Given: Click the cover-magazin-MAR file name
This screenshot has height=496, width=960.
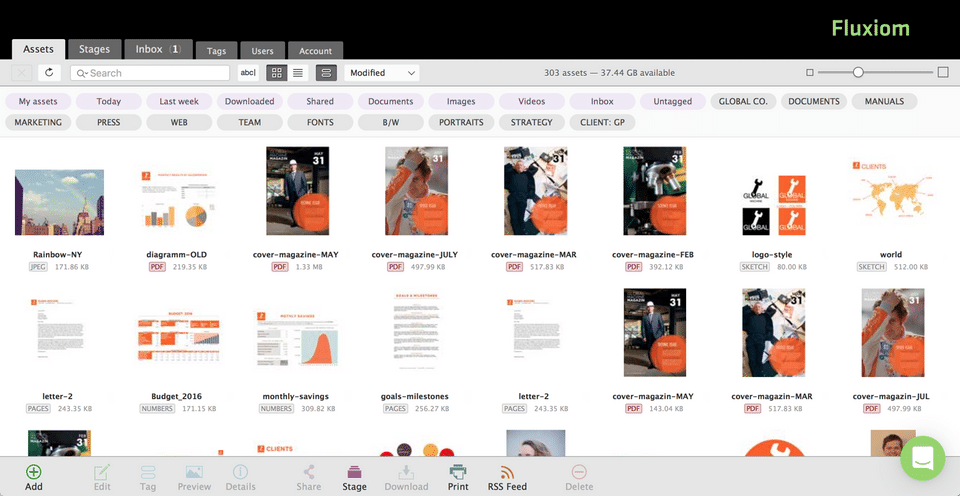Looking at the screenshot, I should [x=771, y=397].
